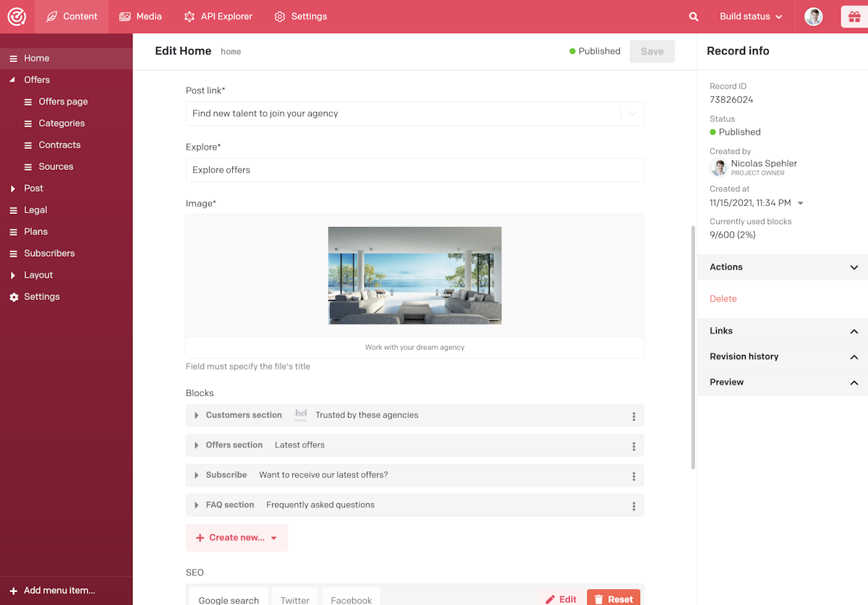Open the search magnifier icon
Viewport: 868px width, 605px height.
click(x=694, y=17)
